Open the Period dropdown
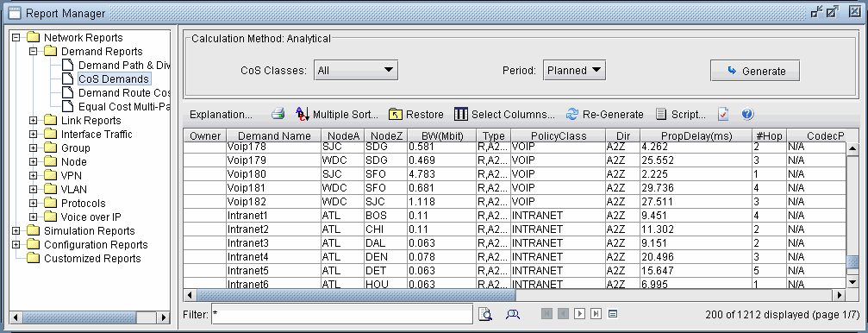868x333 pixels. point(574,71)
